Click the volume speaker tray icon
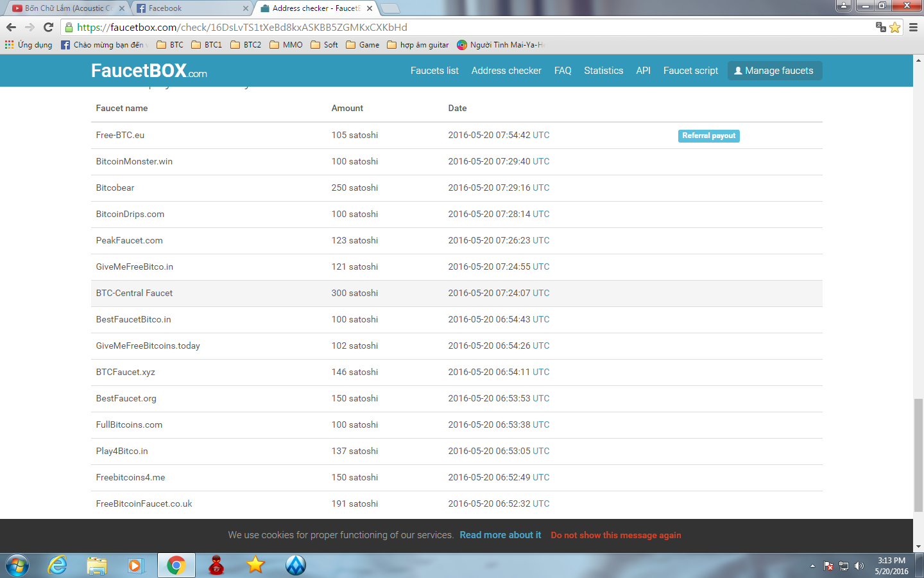 pos(859,566)
